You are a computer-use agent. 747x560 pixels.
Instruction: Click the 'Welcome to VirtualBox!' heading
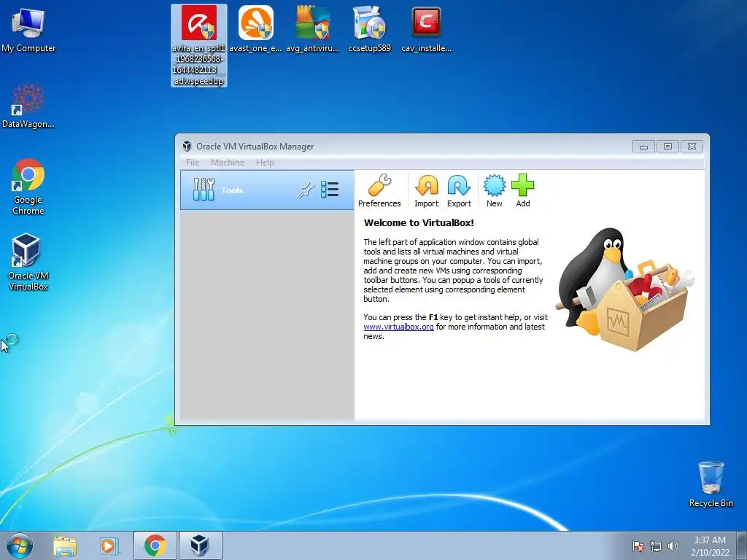(x=419, y=222)
